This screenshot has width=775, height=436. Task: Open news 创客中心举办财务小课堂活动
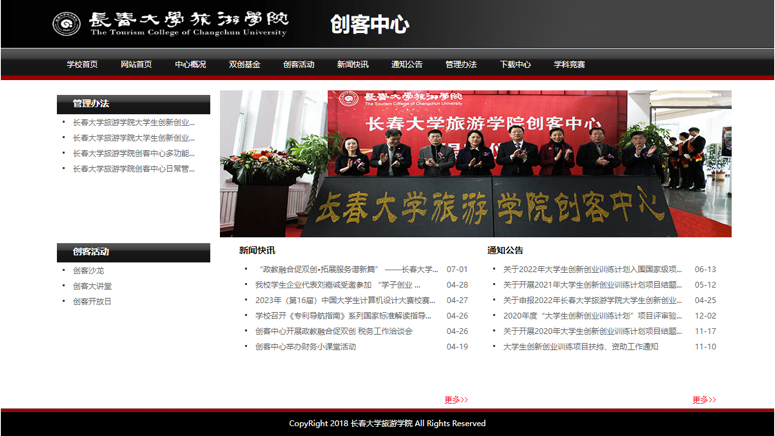click(305, 347)
